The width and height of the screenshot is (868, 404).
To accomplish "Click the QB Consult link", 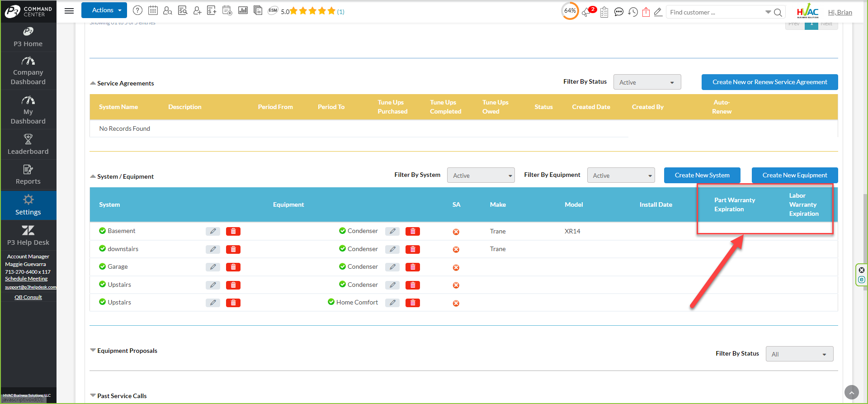I will point(28,298).
